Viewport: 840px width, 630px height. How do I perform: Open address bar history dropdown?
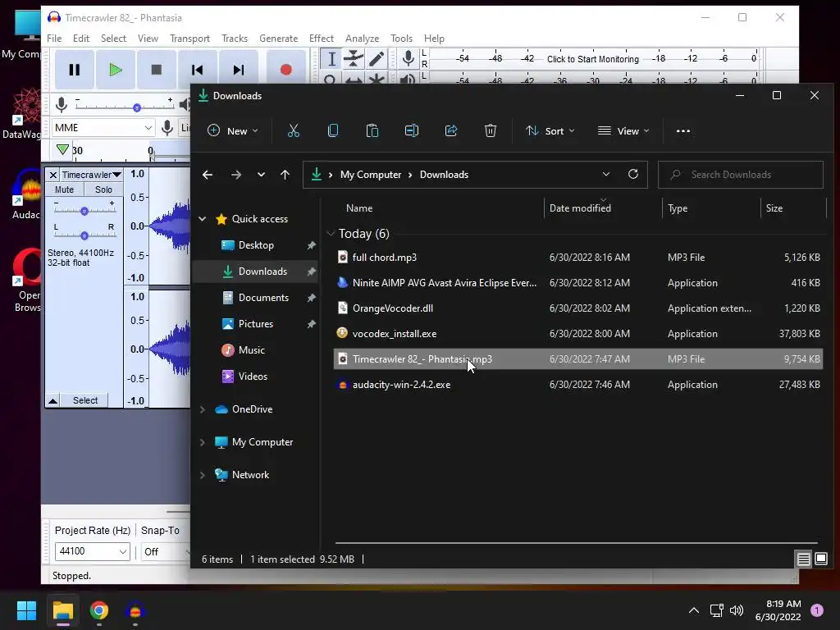(606, 174)
